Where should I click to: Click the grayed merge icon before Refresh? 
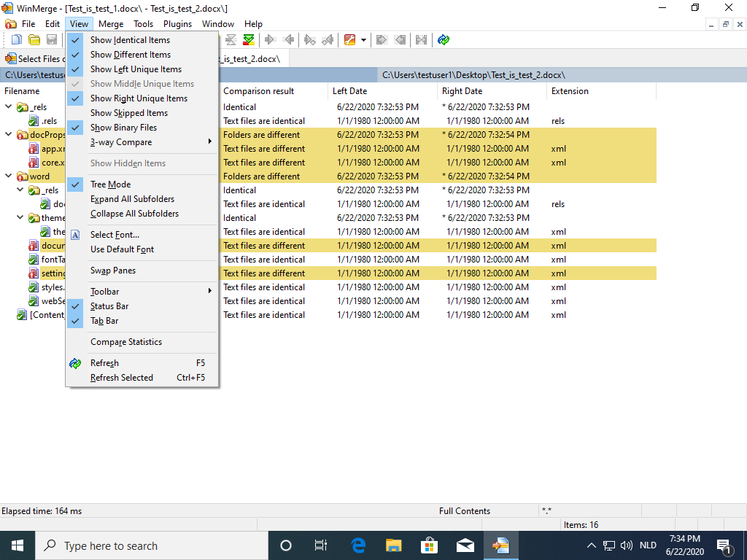[x=421, y=40]
